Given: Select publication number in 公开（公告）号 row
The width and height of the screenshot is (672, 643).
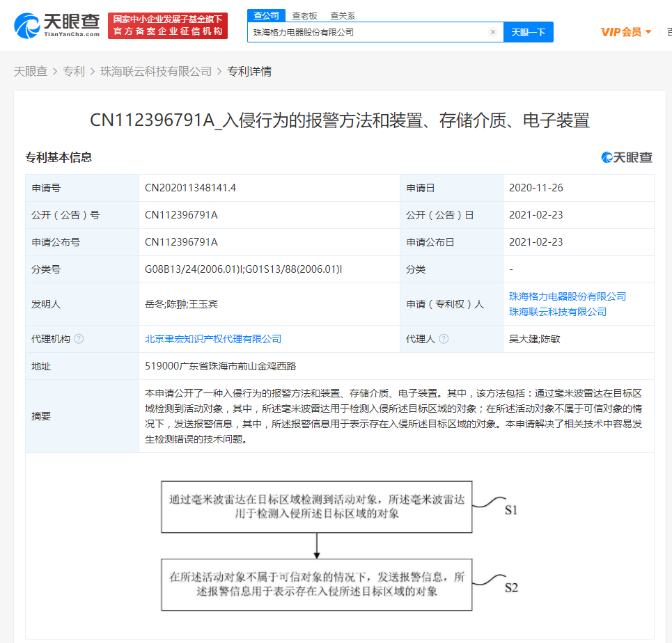Looking at the screenshot, I should 181,215.
